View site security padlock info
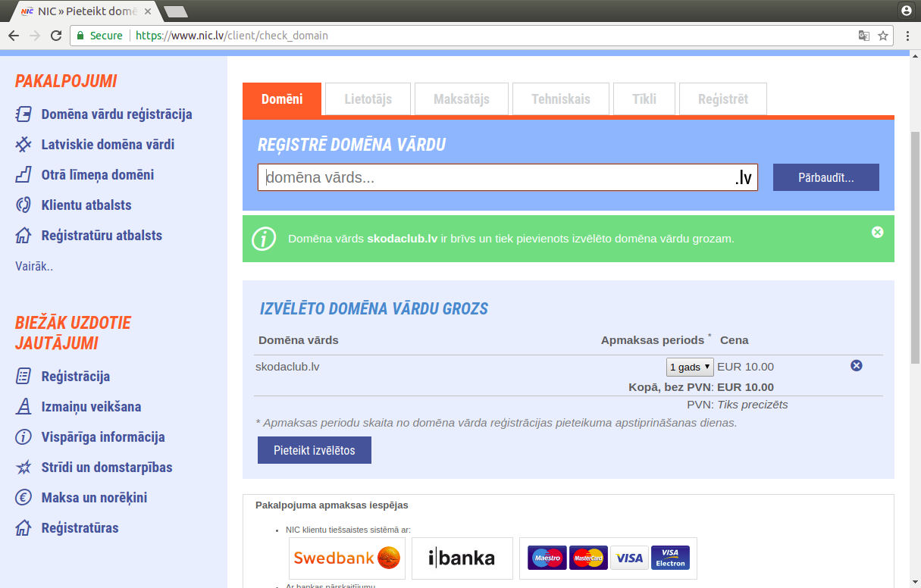This screenshot has width=921, height=588. 80,36
